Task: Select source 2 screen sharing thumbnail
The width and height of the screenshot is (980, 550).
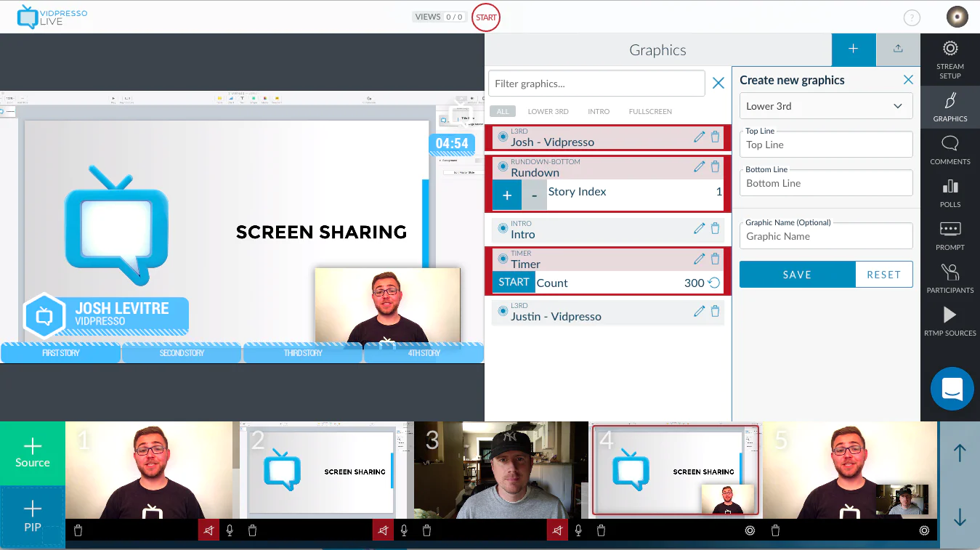Action: (x=327, y=470)
